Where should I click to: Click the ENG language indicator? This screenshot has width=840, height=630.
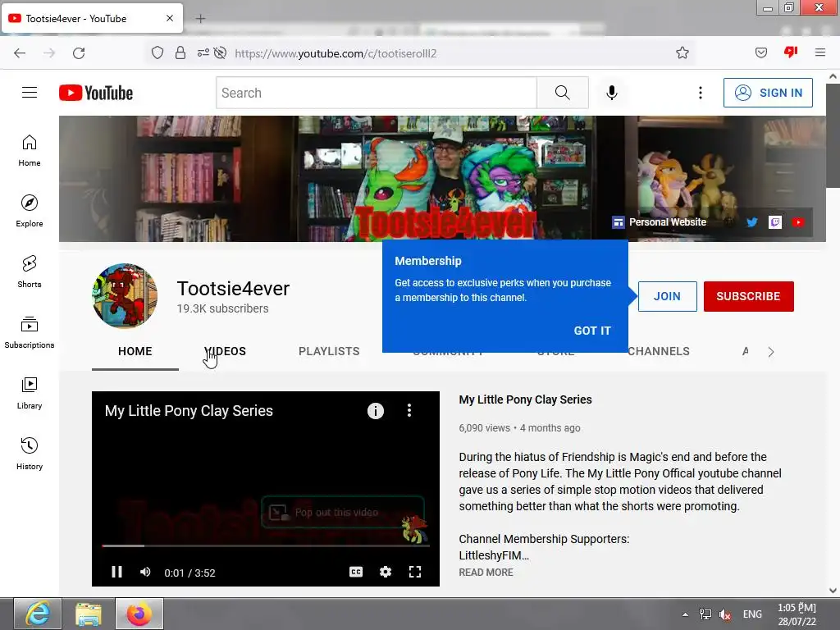pos(752,614)
